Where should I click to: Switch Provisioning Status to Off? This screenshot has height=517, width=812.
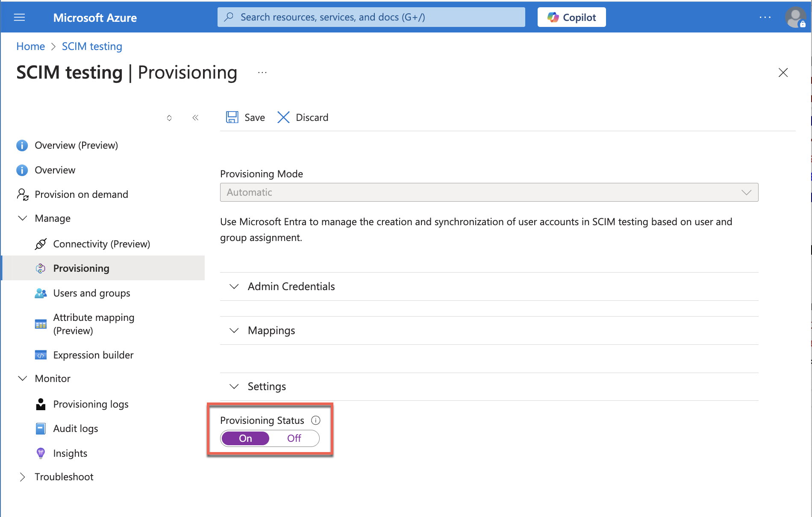click(294, 438)
